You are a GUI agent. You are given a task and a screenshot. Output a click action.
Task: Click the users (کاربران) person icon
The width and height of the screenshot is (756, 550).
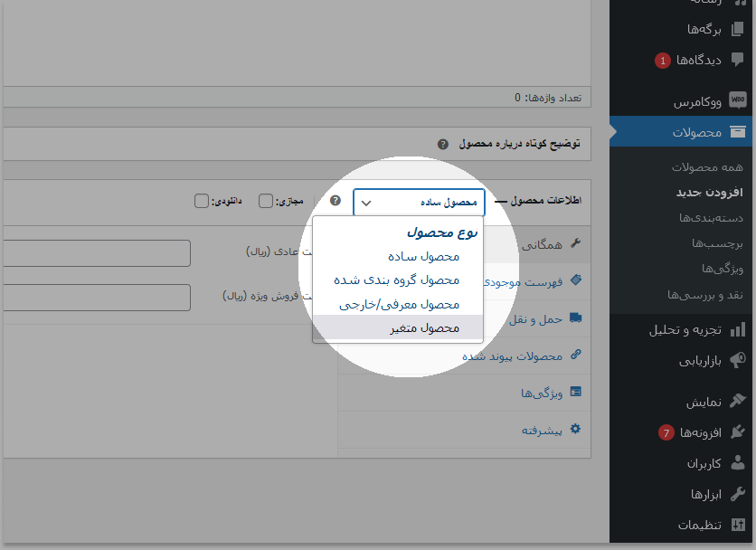[x=737, y=463]
